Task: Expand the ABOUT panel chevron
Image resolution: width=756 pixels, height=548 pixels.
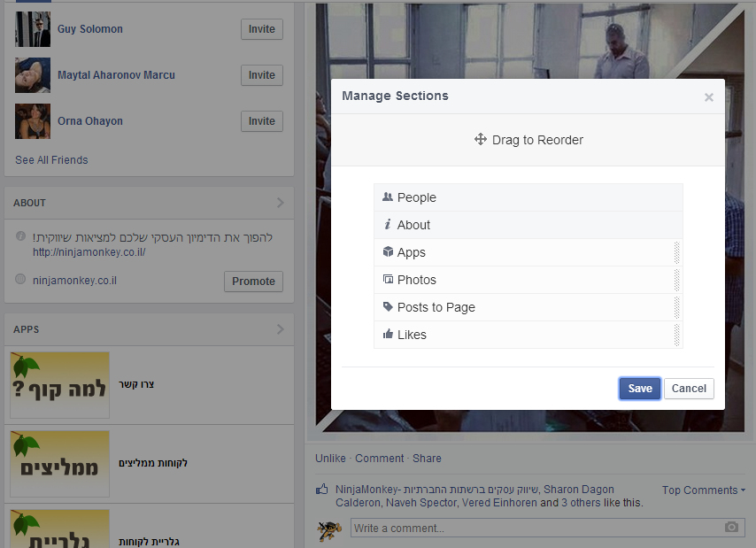Action: click(x=280, y=203)
